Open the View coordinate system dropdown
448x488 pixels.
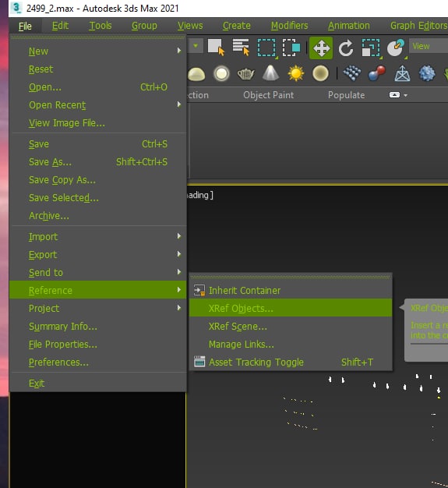[x=429, y=46]
